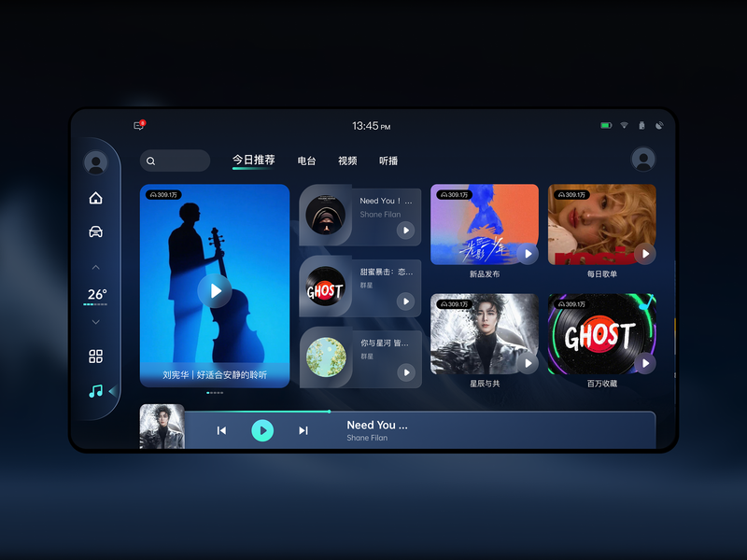Open the car vehicle icon
Screen dimensions: 747x560
pos(96,231)
